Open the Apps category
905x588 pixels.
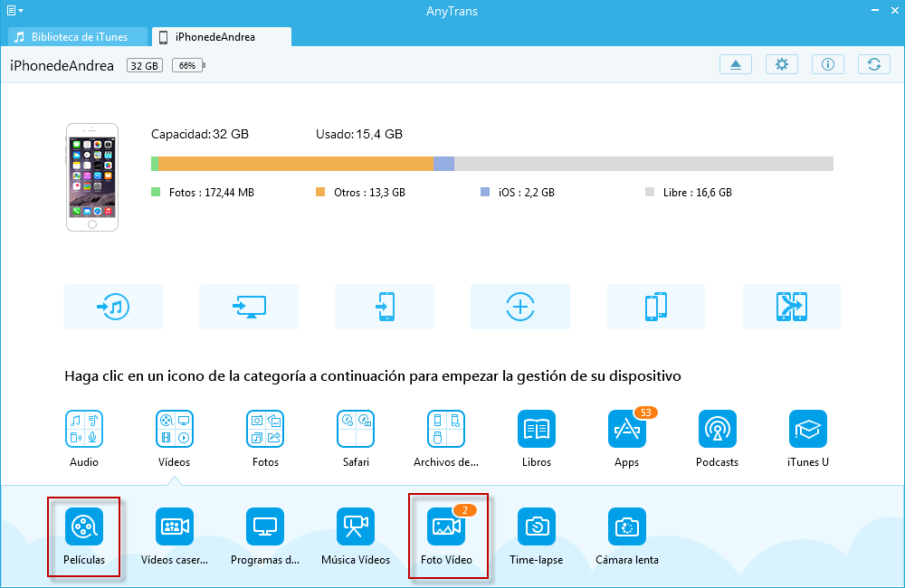pyautogui.click(x=627, y=439)
